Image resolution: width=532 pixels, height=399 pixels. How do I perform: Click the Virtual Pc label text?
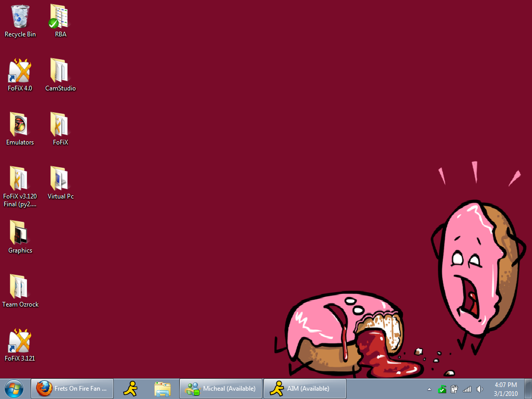61,196
